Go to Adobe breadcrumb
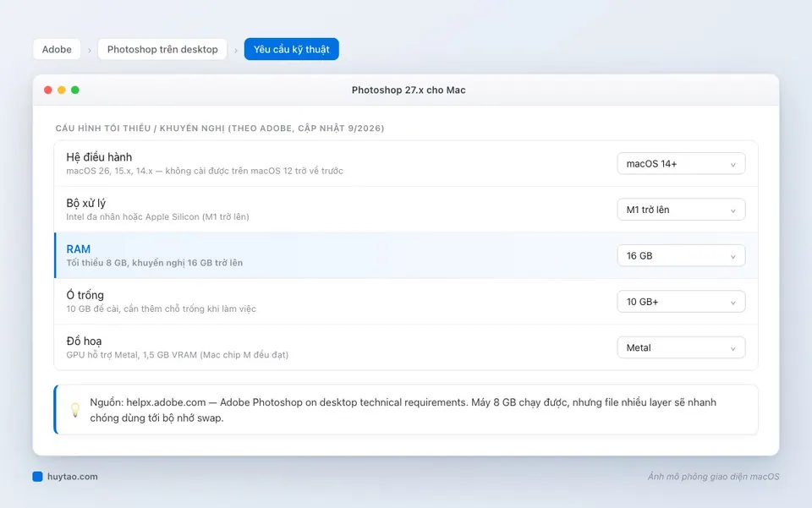The width and height of the screenshot is (812, 508). click(x=57, y=49)
